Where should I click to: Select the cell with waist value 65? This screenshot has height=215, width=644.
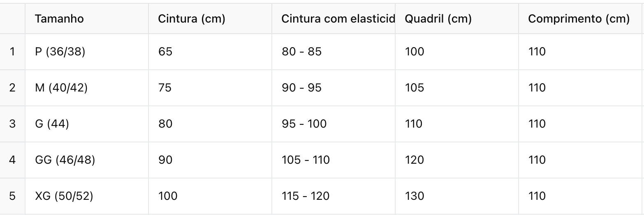tap(210, 52)
